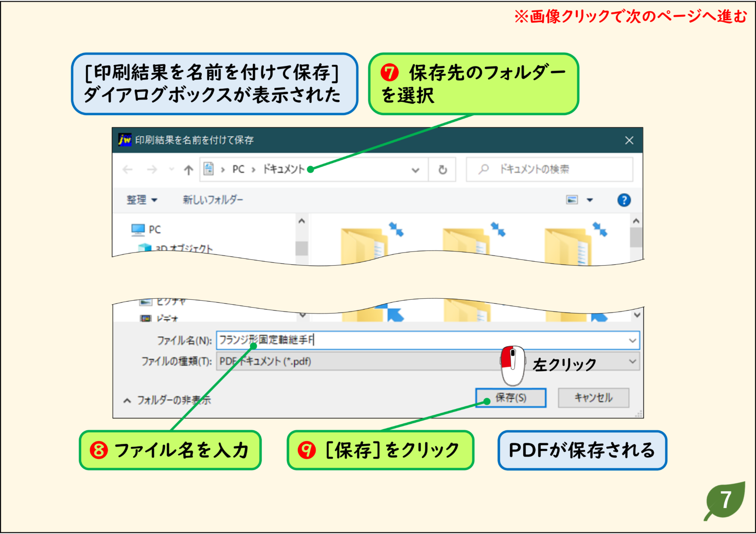Go up to the parent folder
The image size is (756, 534).
(189, 169)
